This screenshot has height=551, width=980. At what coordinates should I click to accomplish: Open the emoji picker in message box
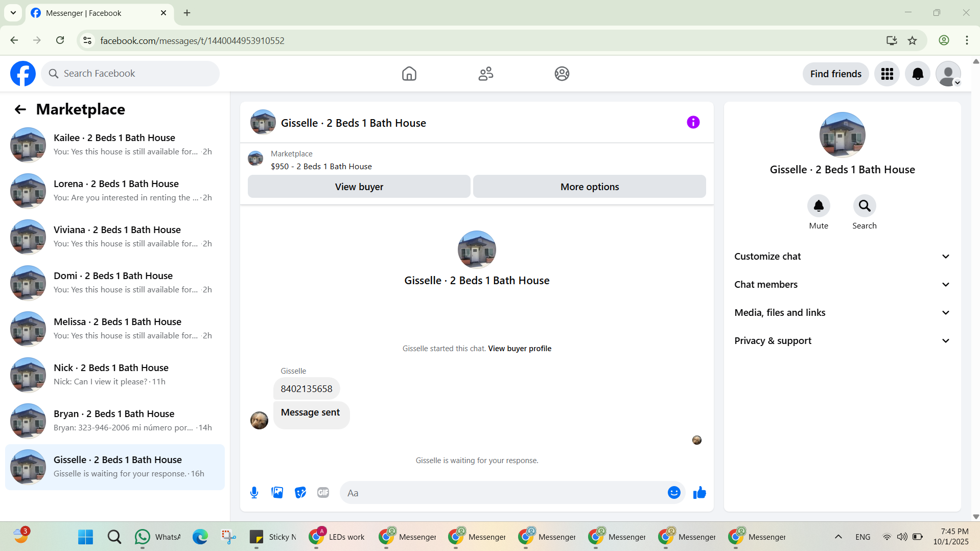(674, 493)
